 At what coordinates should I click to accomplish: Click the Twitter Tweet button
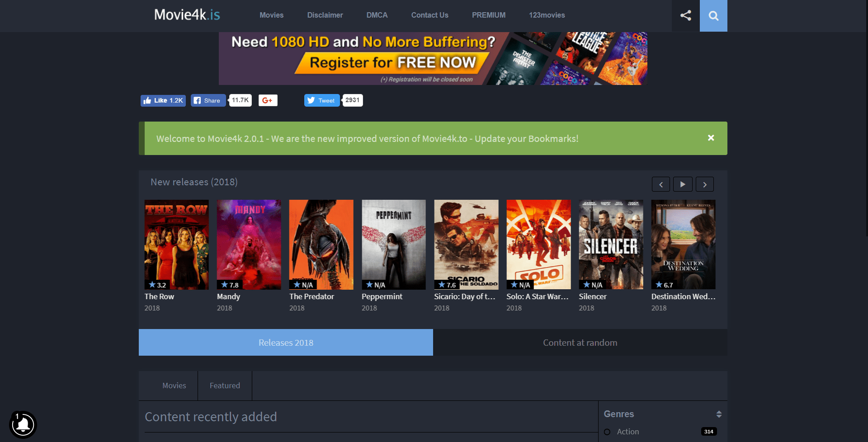(321, 100)
